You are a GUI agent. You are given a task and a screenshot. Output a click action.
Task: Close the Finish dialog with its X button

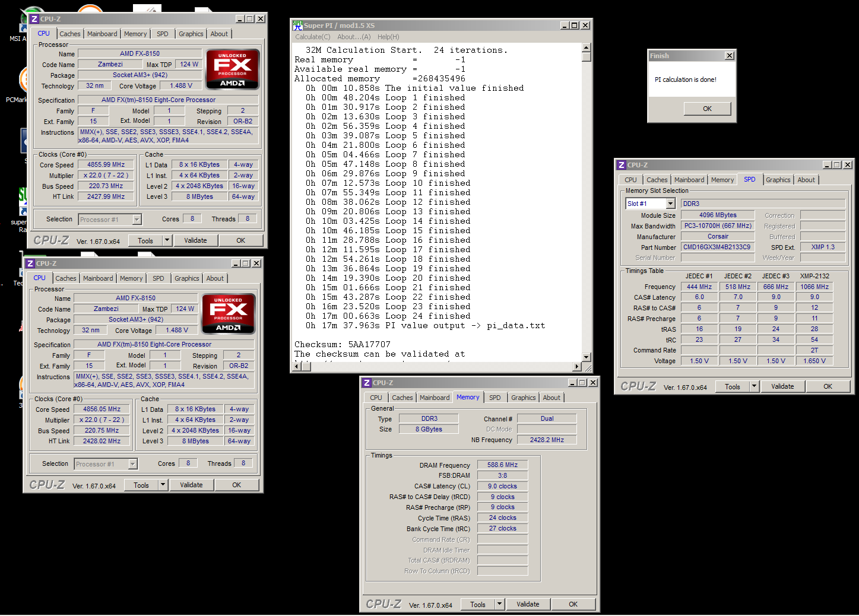(x=730, y=56)
